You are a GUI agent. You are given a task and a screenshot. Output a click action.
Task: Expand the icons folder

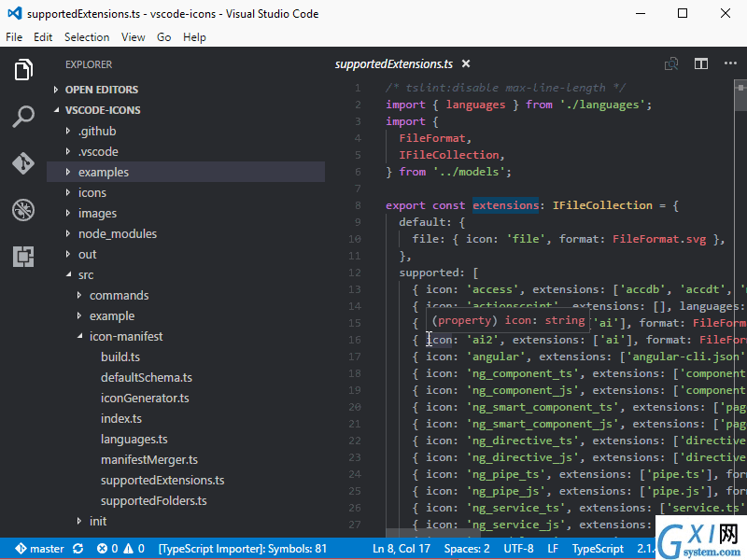point(67,192)
